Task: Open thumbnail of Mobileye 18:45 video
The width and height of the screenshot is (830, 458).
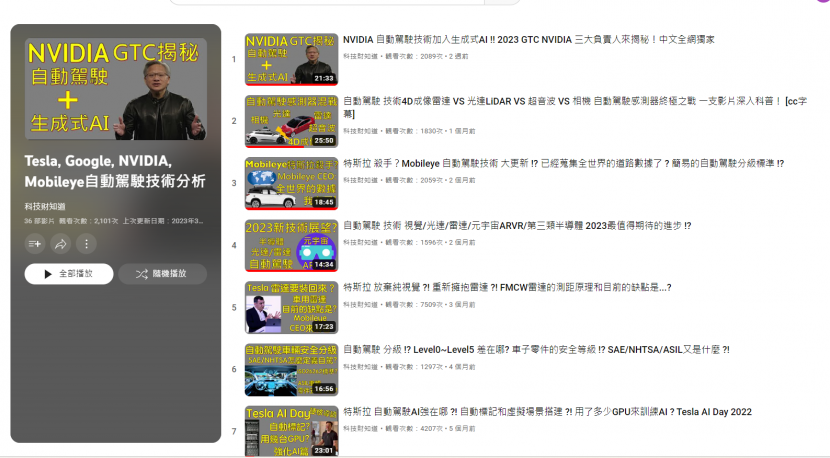Action: [291, 183]
